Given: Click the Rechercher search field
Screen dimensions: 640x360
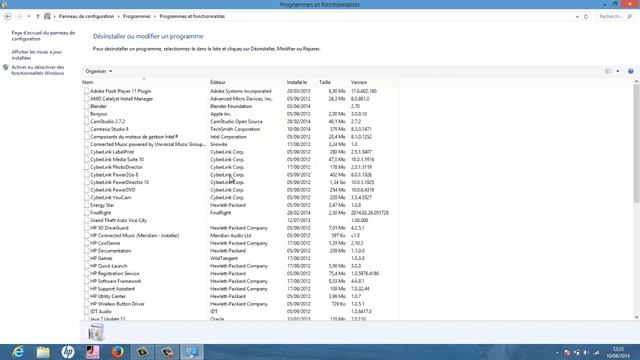Looking at the screenshot, I should [x=616, y=16].
